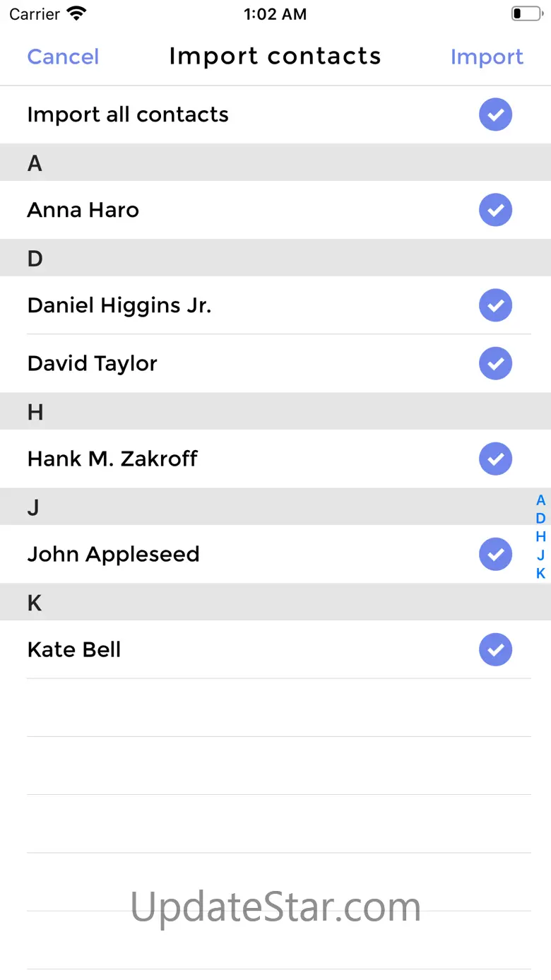Jump to section A in index
The height and width of the screenshot is (980, 551).
tap(540, 500)
